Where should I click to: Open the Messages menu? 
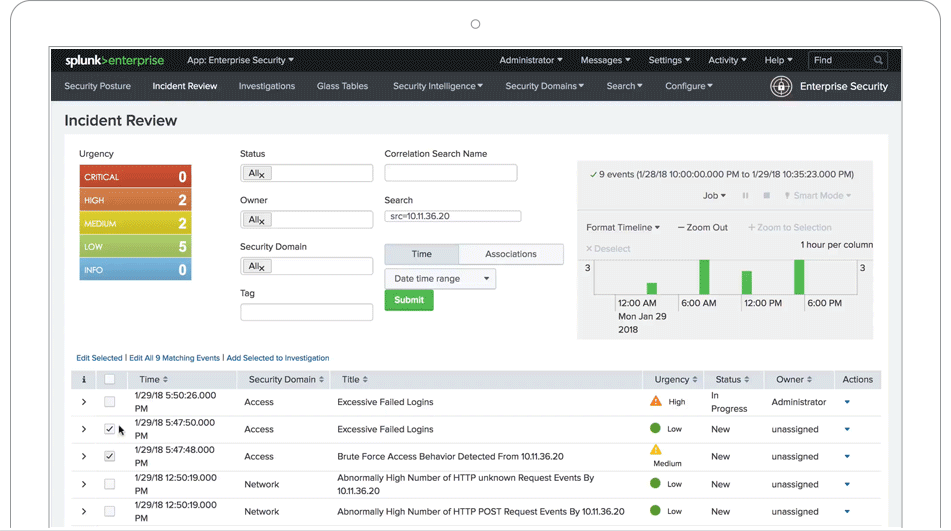point(605,60)
